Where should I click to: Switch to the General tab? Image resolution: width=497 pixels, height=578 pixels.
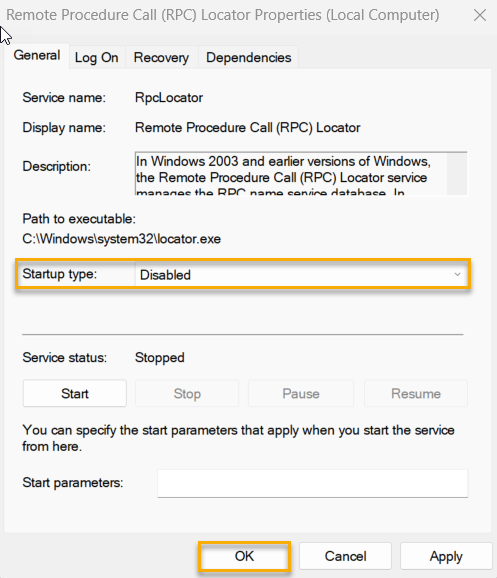tap(37, 56)
